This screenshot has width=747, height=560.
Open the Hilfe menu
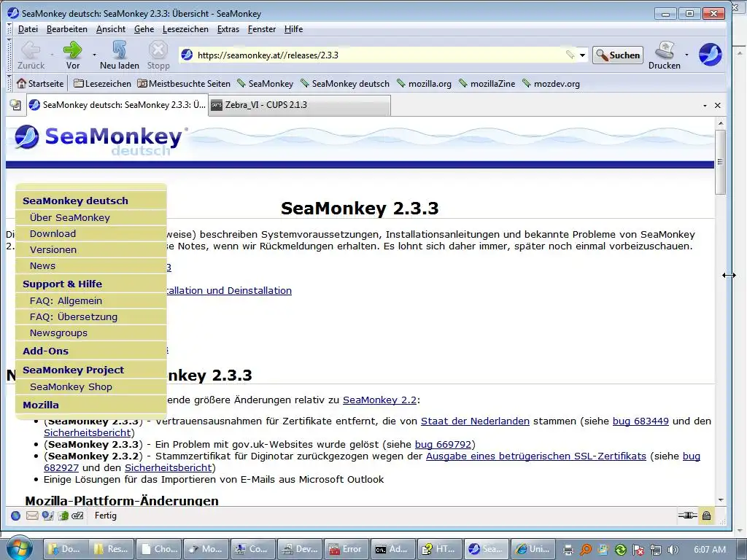[x=293, y=29]
